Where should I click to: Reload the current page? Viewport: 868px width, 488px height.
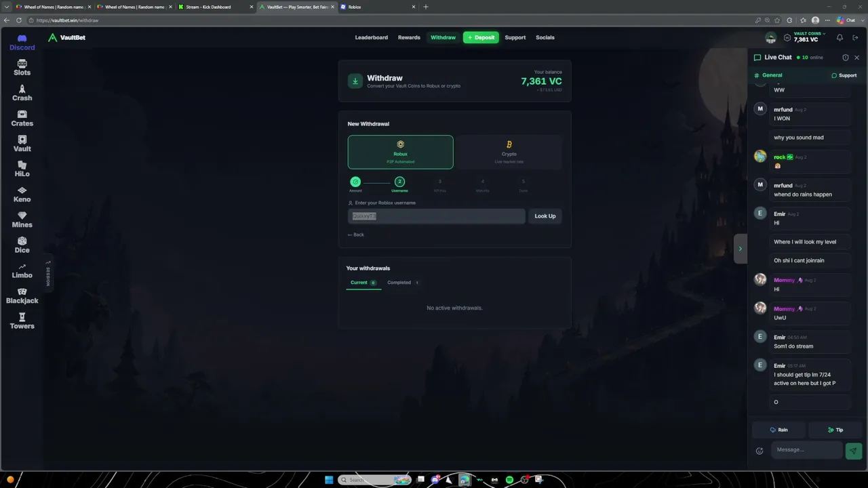pos(19,20)
